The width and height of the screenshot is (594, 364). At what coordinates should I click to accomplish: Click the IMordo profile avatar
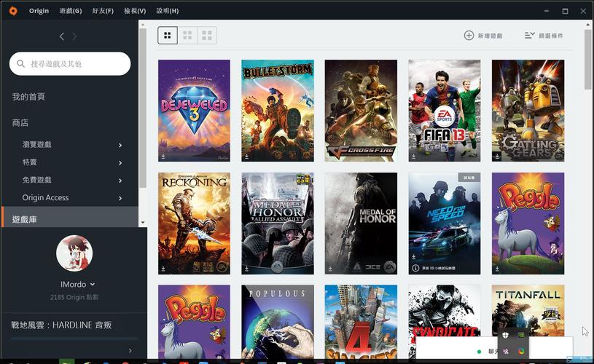click(74, 253)
